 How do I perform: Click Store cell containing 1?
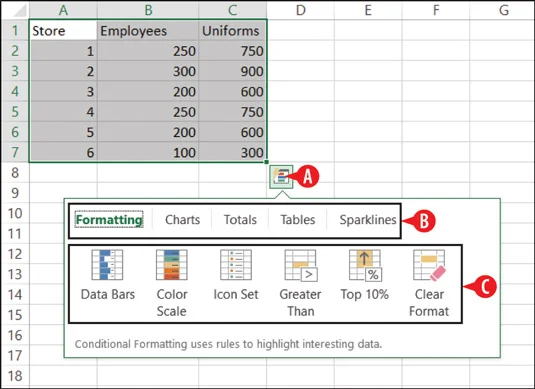[x=63, y=51]
